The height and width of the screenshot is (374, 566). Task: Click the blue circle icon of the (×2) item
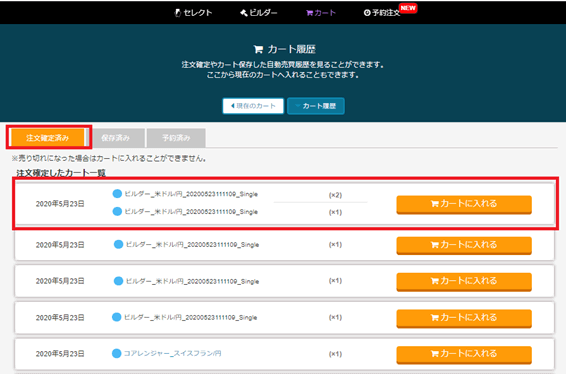(x=117, y=194)
